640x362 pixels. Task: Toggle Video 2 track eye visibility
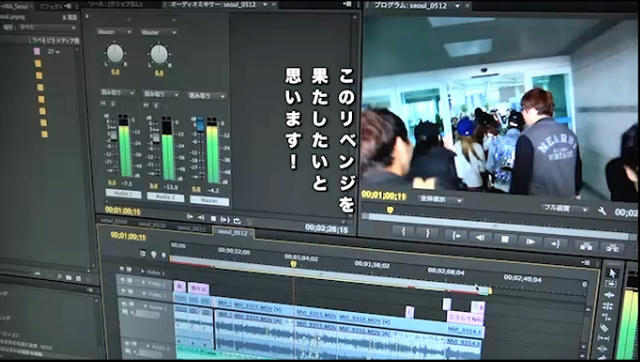pos(121,280)
